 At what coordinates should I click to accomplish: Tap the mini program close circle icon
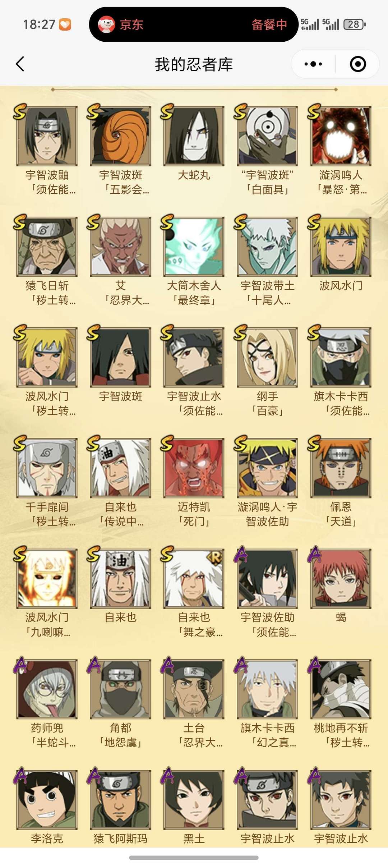tap(358, 64)
